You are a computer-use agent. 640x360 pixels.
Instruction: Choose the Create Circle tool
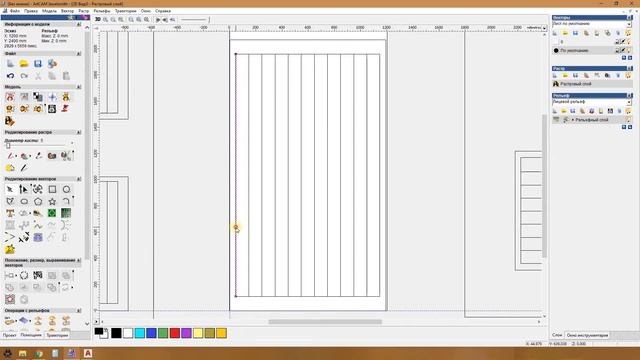coord(66,189)
